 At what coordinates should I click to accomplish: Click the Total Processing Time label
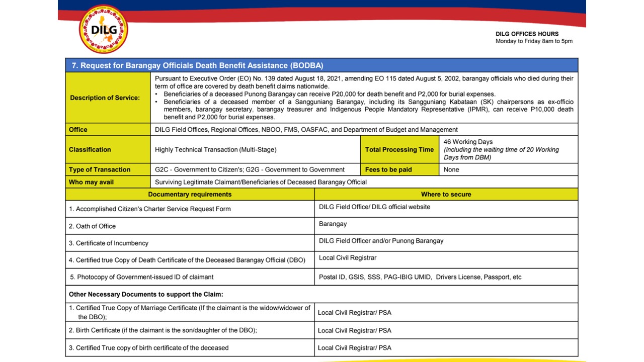pos(399,149)
